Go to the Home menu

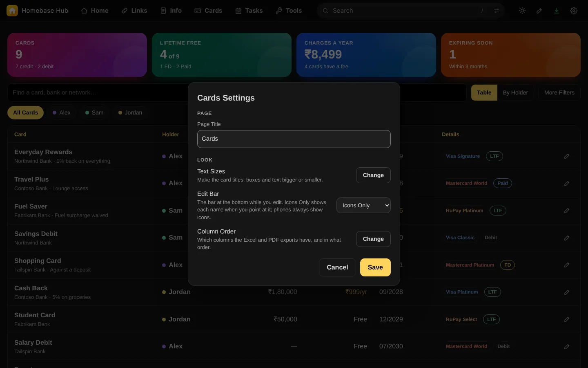pos(95,11)
